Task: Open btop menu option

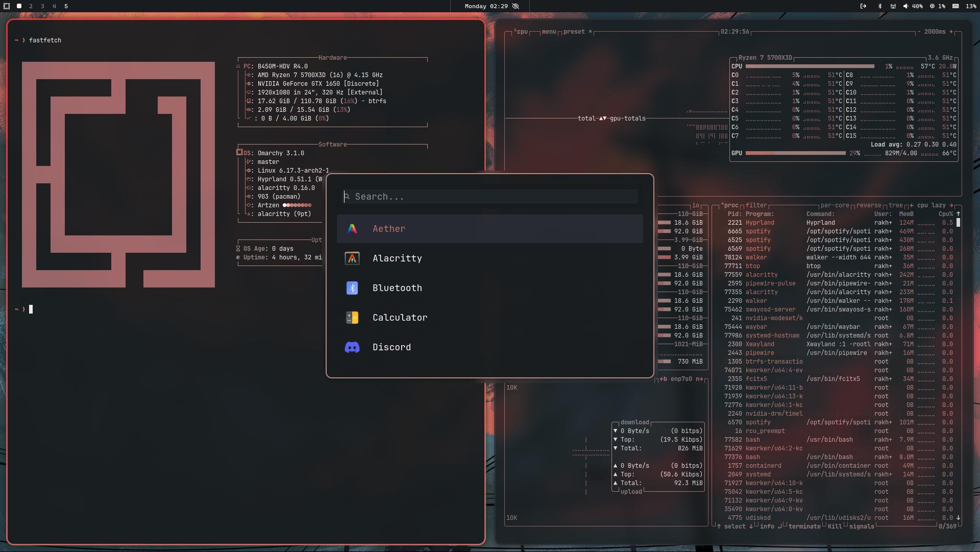Action: (x=549, y=32)
